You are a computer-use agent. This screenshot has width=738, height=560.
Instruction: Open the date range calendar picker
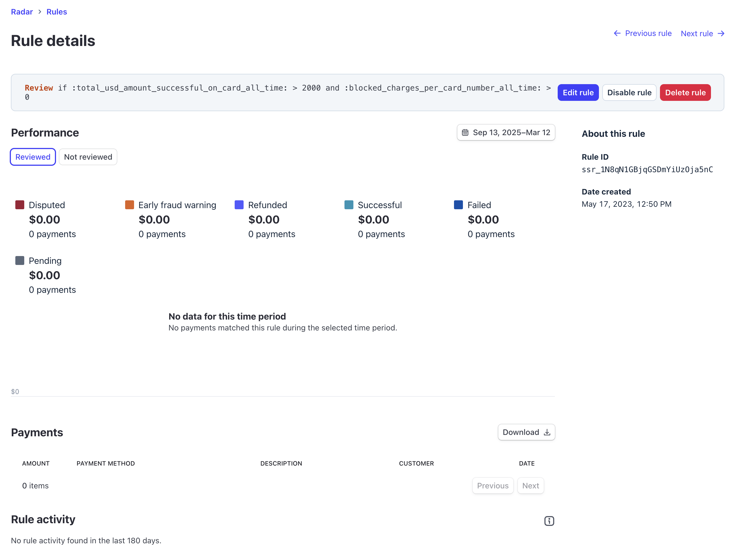pos(466,132)
